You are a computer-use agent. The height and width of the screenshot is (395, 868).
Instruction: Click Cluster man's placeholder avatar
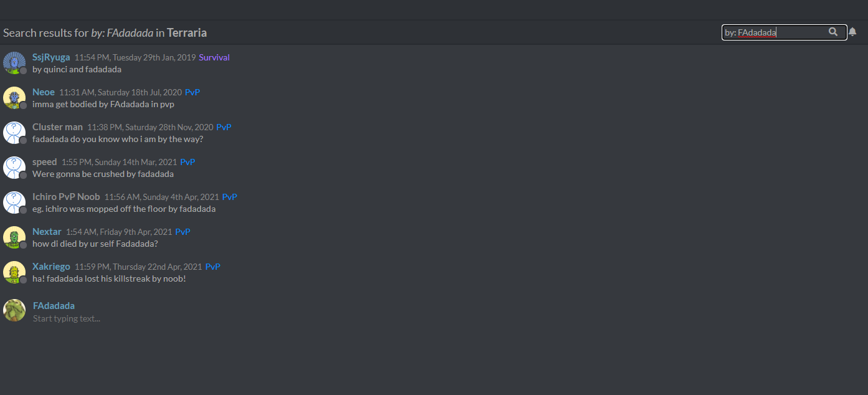point(14,133)
